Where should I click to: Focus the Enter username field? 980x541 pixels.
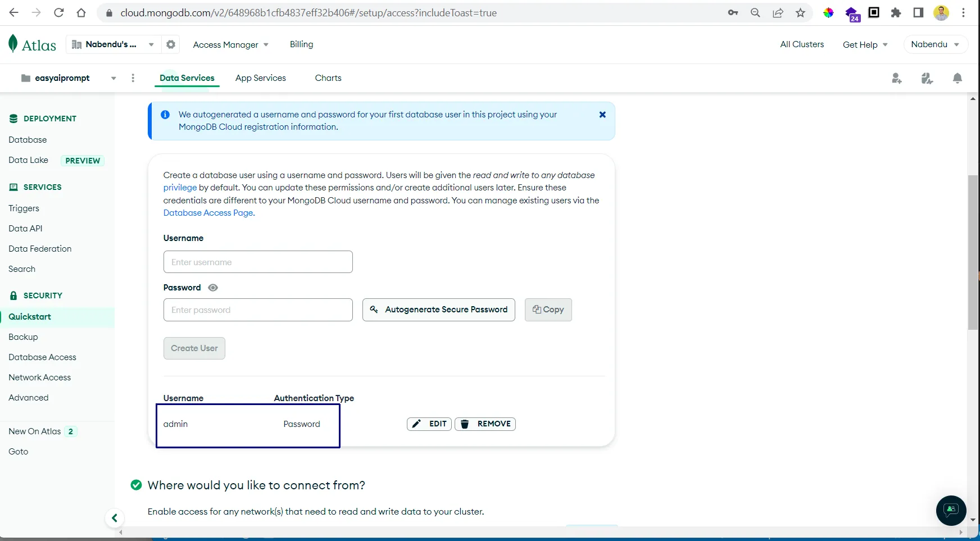click(x=258, y=262)
